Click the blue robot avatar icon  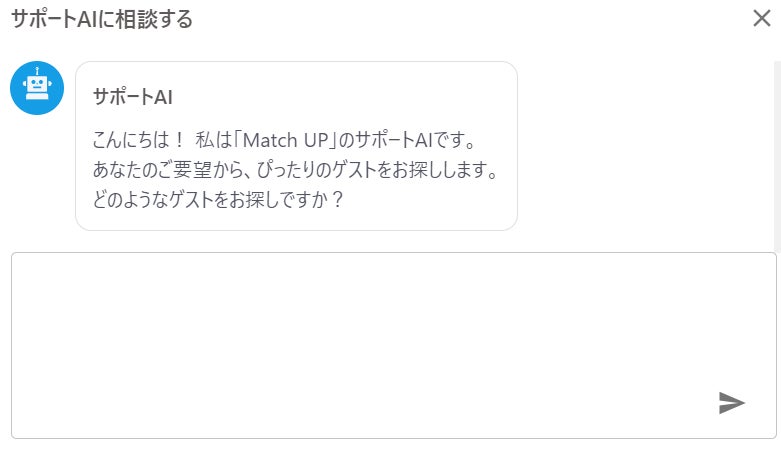[37, 88]
